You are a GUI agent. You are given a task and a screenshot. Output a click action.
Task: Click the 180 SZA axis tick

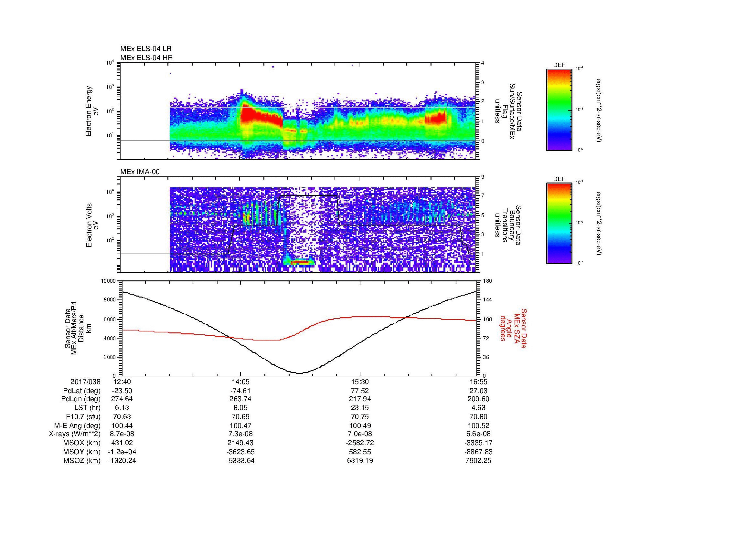click(x=488, y=281)
